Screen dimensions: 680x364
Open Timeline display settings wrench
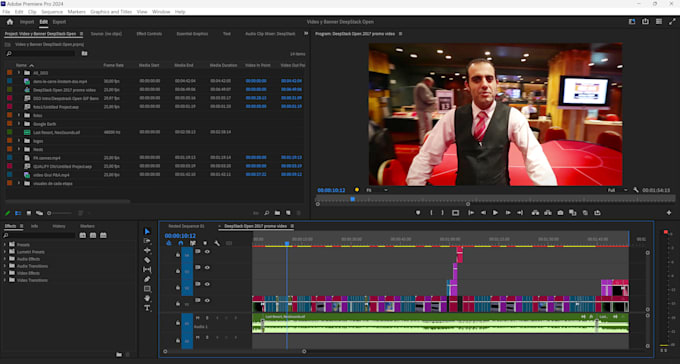click(217, 243)
